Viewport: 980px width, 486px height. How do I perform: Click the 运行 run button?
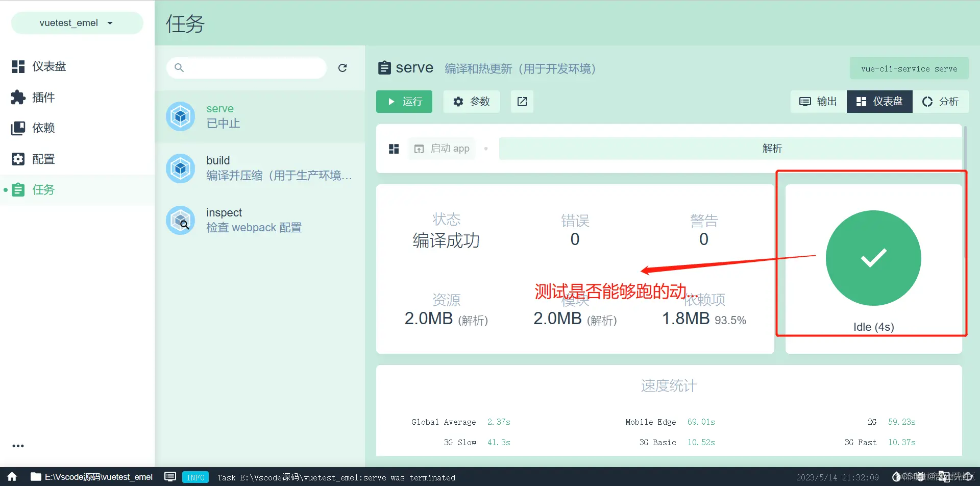click(x=404, y=101)
